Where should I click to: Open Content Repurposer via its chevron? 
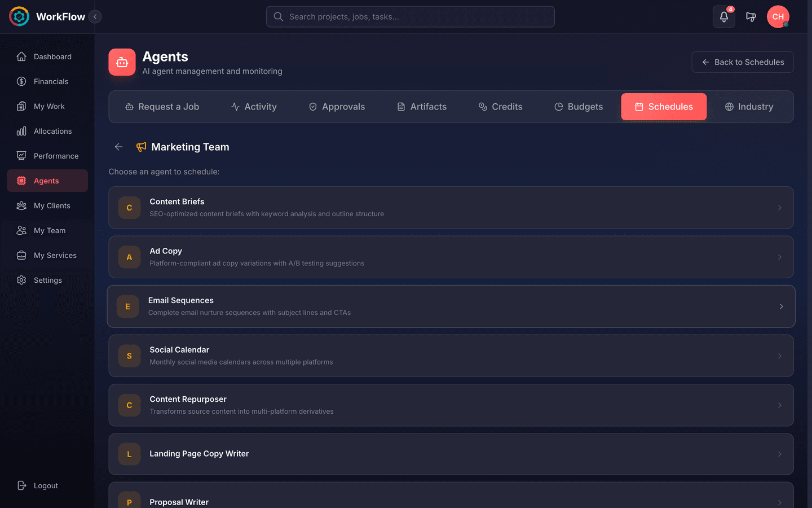point(780,405)
